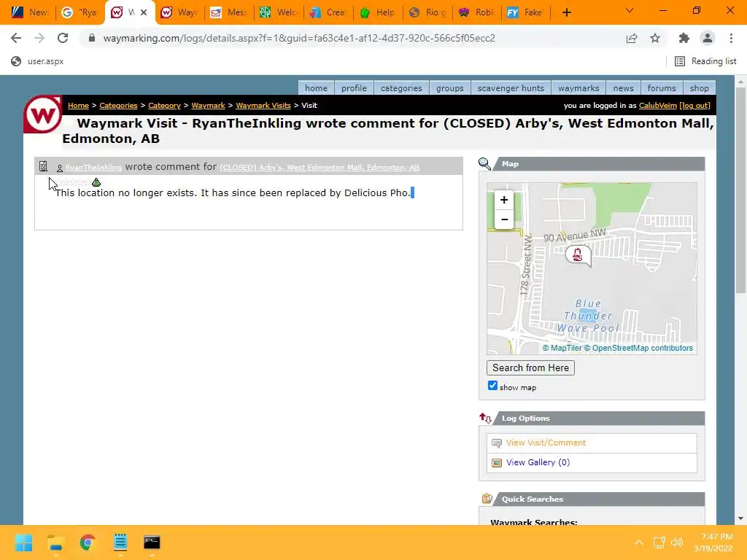Open Chrome from the taskbar
Viewport: 747px width, 560px height.
(x=88, y=542)
